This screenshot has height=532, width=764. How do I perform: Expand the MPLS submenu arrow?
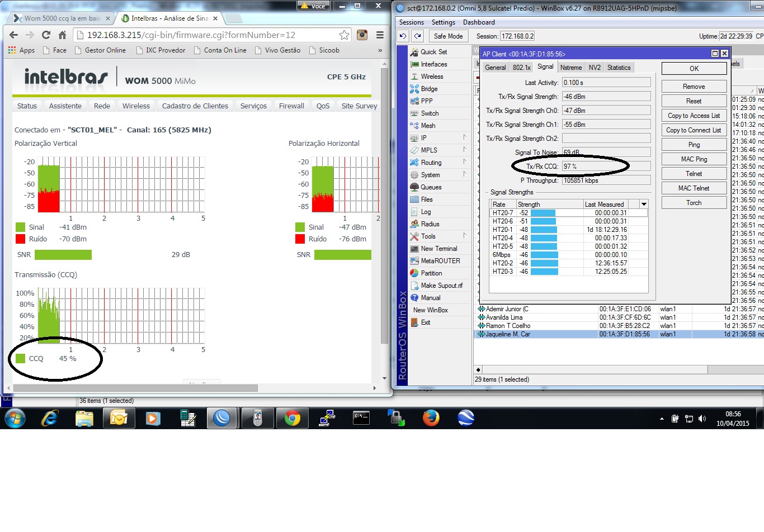[465, 150]
